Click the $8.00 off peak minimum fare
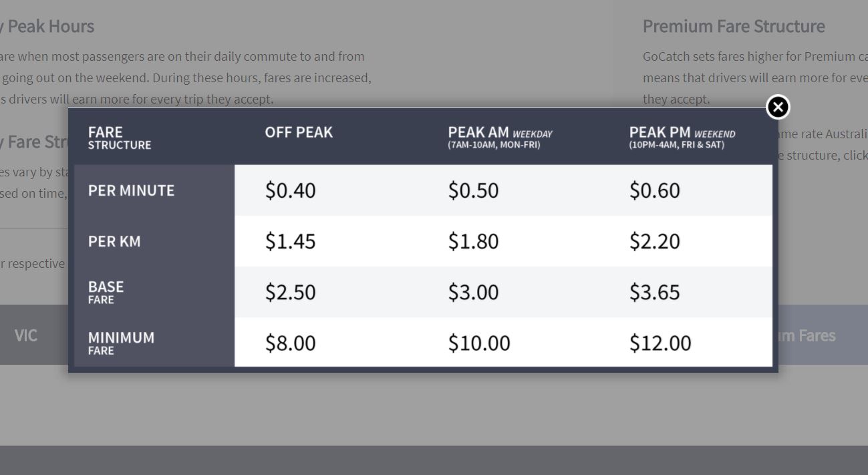The height and width of the screenshot is (475, 868). click(290, 343)
